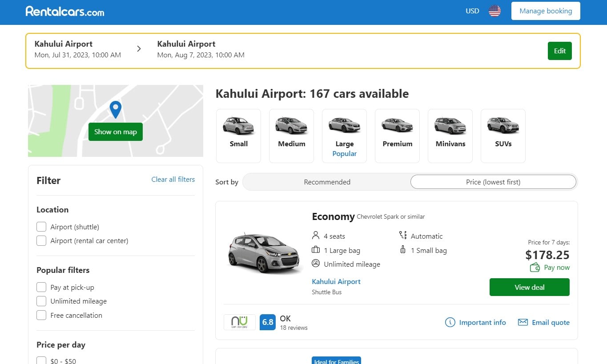
Task: Click the Show on map button
Action: [116, 132]
